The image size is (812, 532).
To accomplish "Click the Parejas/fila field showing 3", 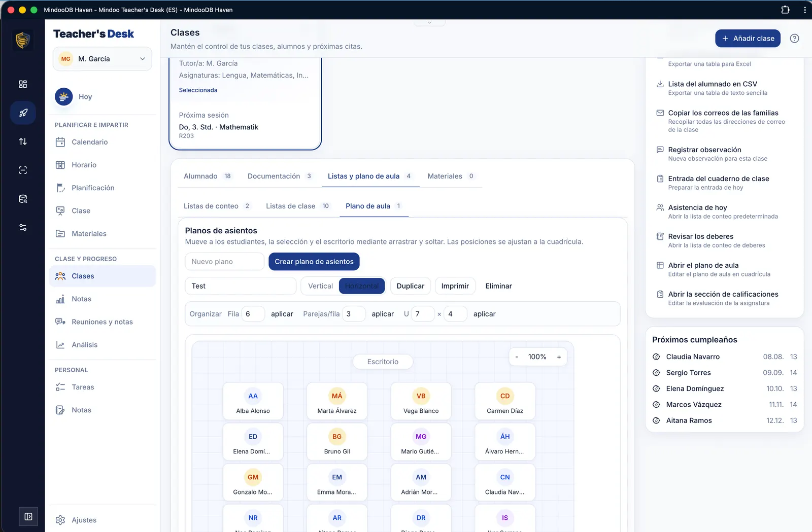I will click(x=354, y=314).
